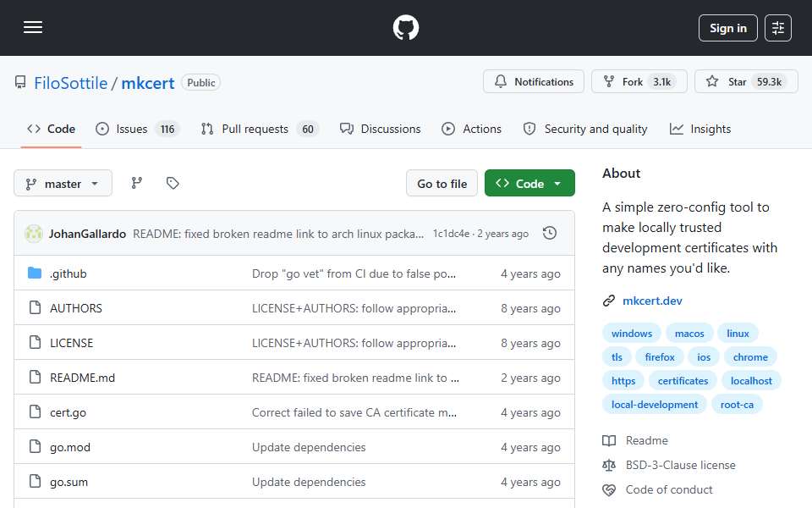This screenshot has height=508, width=812.
Task: Click the LICENSE file icon
Action: click(x=35, y=343)
